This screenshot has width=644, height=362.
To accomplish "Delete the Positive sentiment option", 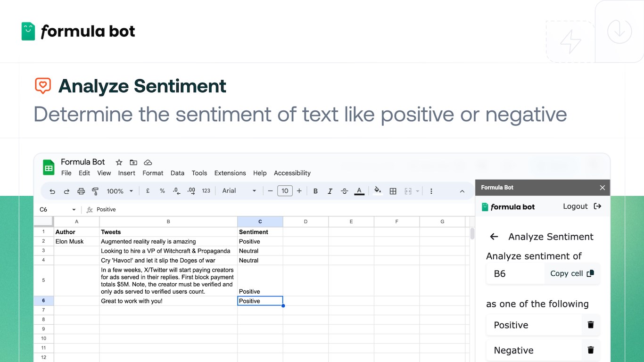I will click(x=591, y=325).
